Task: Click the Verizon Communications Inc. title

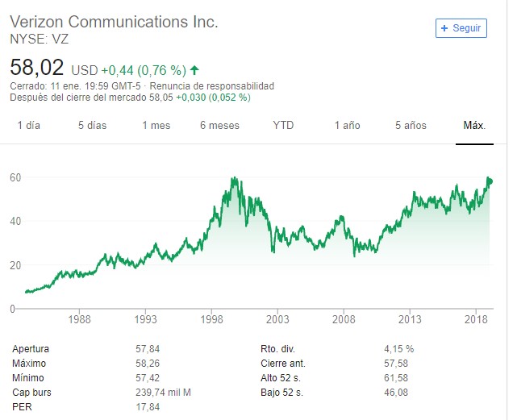Action: [x=114, y=22]
